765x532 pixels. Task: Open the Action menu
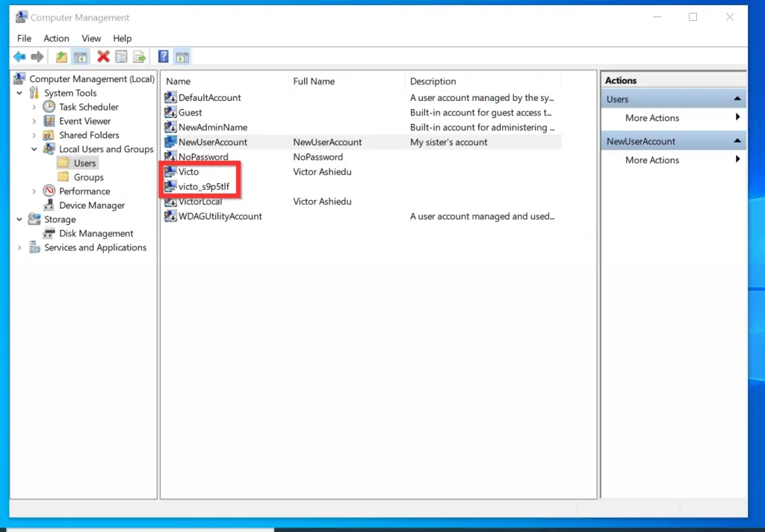point(56,38)
